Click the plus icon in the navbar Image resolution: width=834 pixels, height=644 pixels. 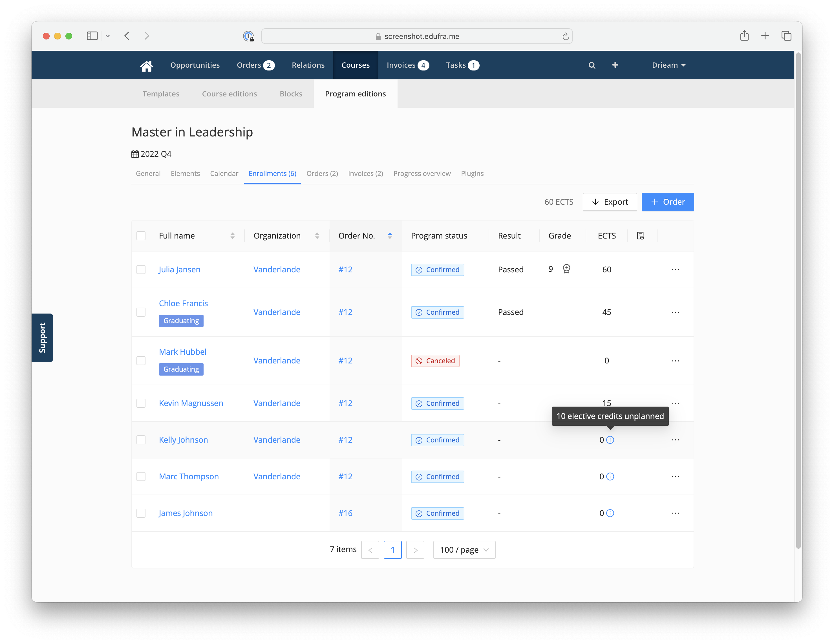tap(615, 65)
